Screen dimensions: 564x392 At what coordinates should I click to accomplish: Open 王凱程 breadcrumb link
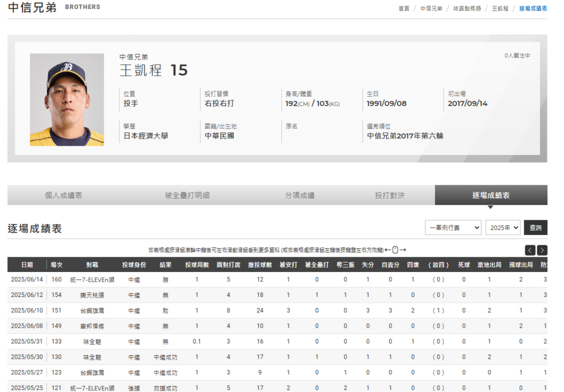500,8
